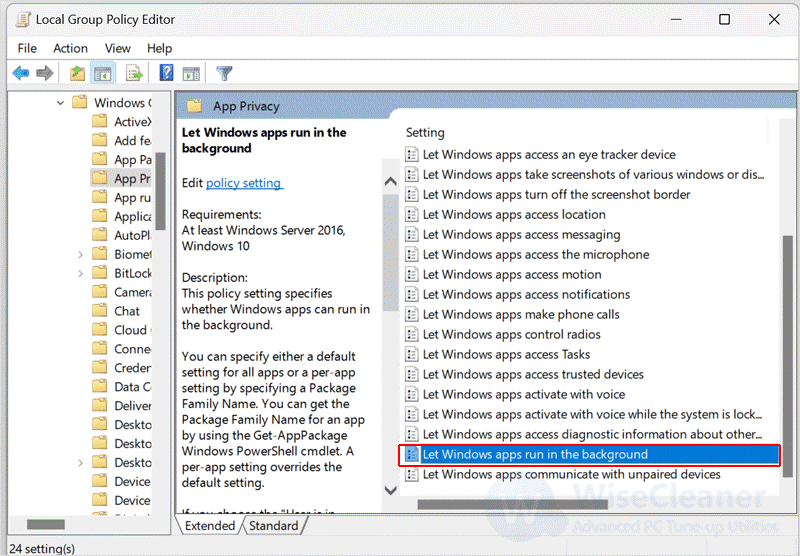Viewport: 800px width, 556px height.
Task: Click the policy icon beside control radios
Action: pyautogui.click(x=411, y=334)
